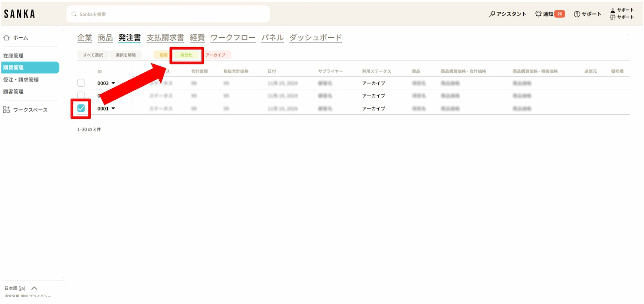The width and height of the screenshot is (644, 304).
Task: Click the 選択を解除 button
Action: (126, 55)
